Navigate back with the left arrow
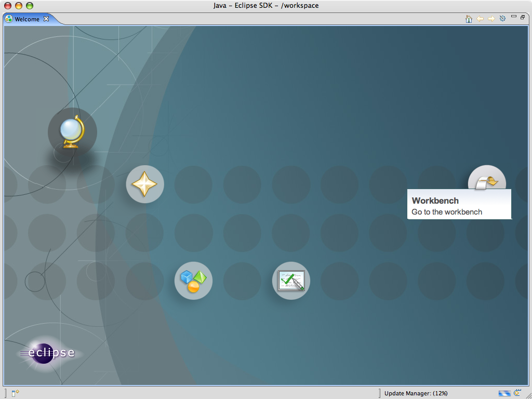The image size is (532, 399). [x=480, y=19]
